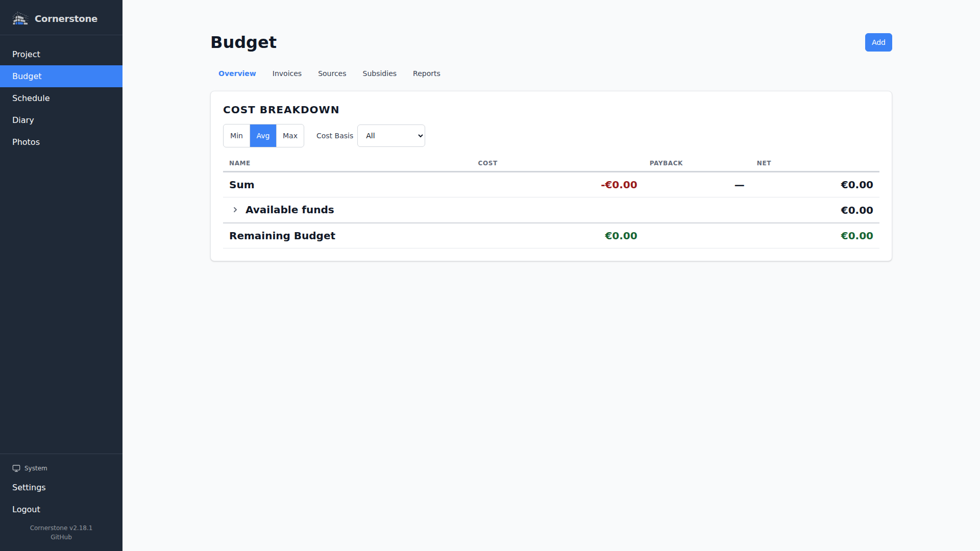The image size is (980, 551).
Task: Select the Min cost toggle
Action: 236,136
